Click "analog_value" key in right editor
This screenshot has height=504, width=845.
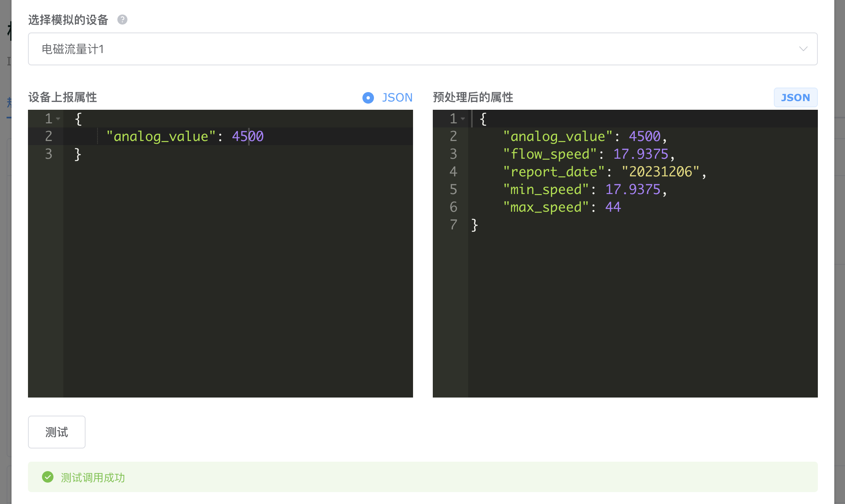point(558,136)
